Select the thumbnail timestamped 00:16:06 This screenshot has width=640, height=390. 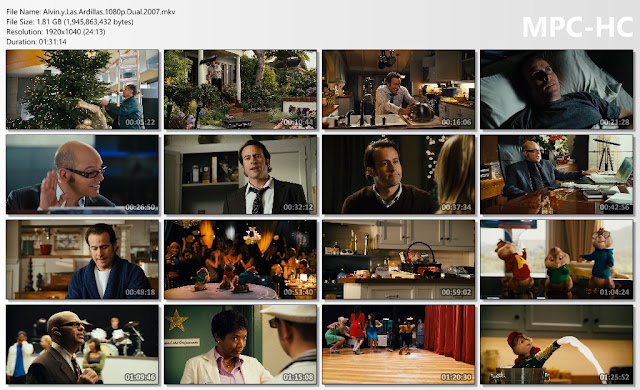(x=398, y=89)
